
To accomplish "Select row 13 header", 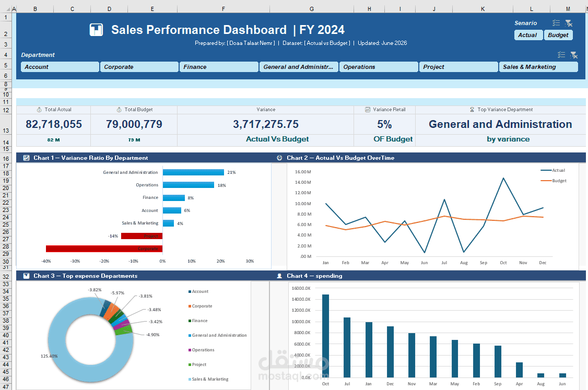I will (6, 124).
